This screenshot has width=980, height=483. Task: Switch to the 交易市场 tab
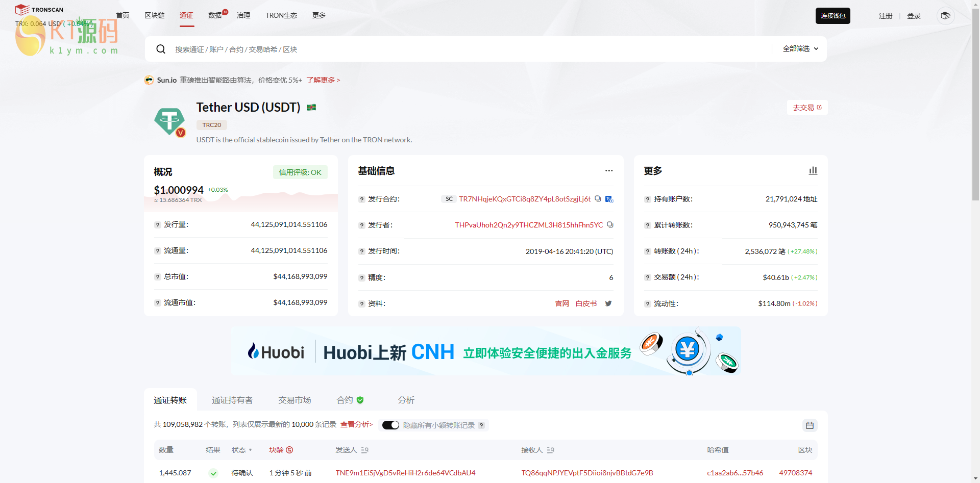(x=295, y=400)
